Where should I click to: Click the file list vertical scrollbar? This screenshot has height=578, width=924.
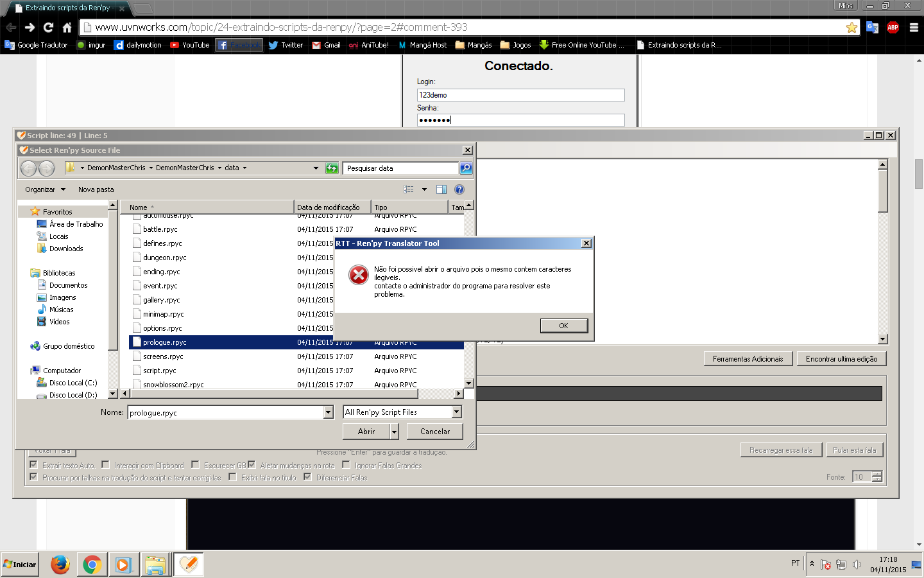(x=468, y=295)
